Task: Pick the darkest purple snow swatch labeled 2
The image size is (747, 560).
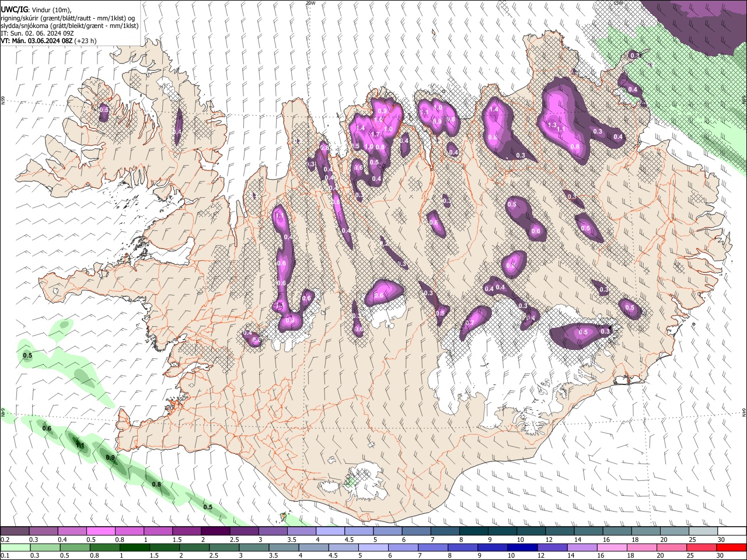Action: (x=215, y=531)
